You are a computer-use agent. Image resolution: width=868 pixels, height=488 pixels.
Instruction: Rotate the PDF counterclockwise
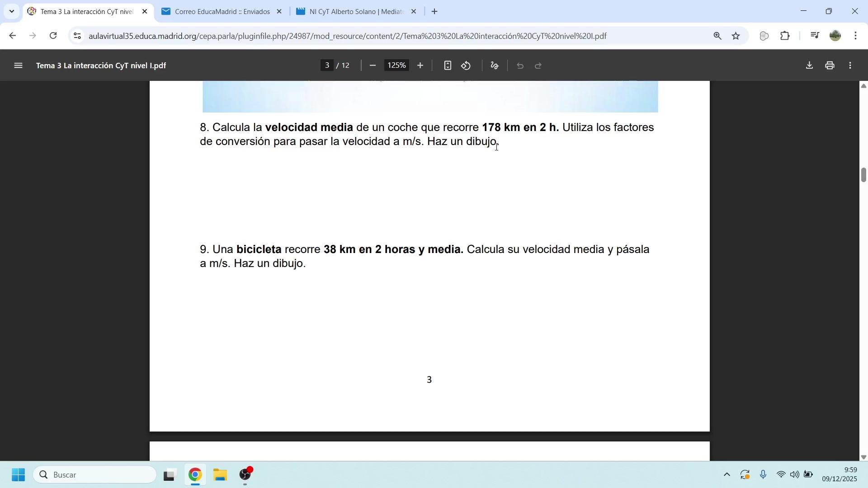466,66
